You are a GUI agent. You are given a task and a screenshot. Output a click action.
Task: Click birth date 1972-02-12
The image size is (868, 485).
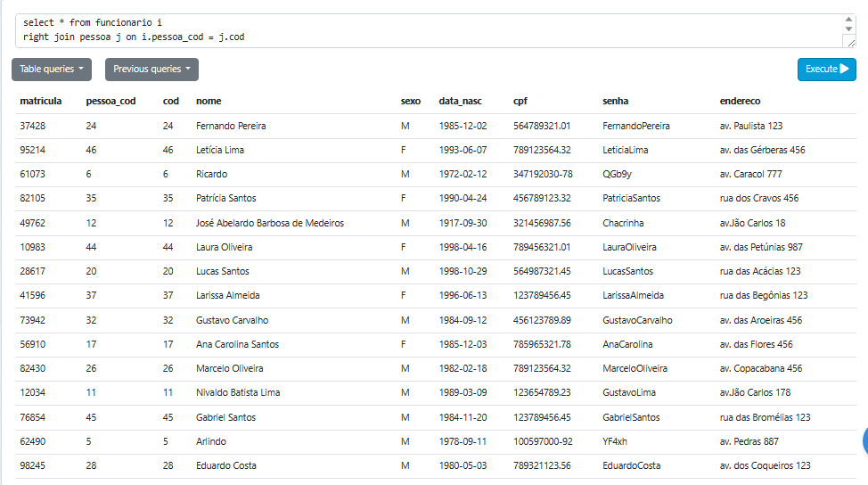tap(463, 174)
